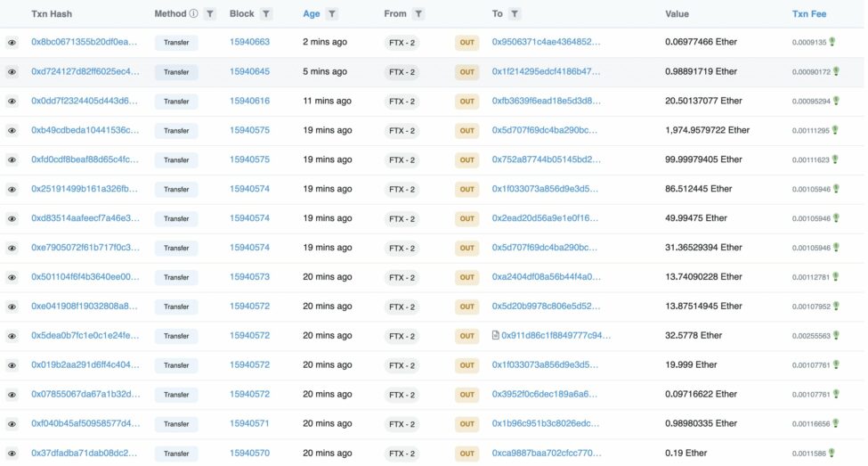Preview transaction 0x5dea0b7fc1e0c1e24fe with eye icon
The width and height of the screenshot is (868, 466).
click(12, 336)
